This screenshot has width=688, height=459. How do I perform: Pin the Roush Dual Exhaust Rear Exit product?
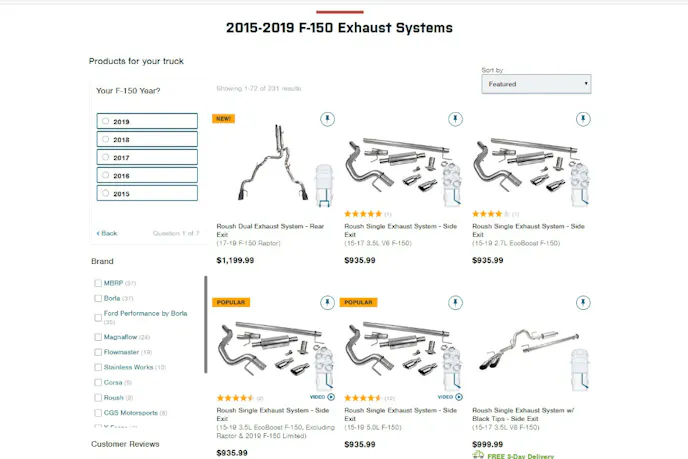click(x=328, y=119)
